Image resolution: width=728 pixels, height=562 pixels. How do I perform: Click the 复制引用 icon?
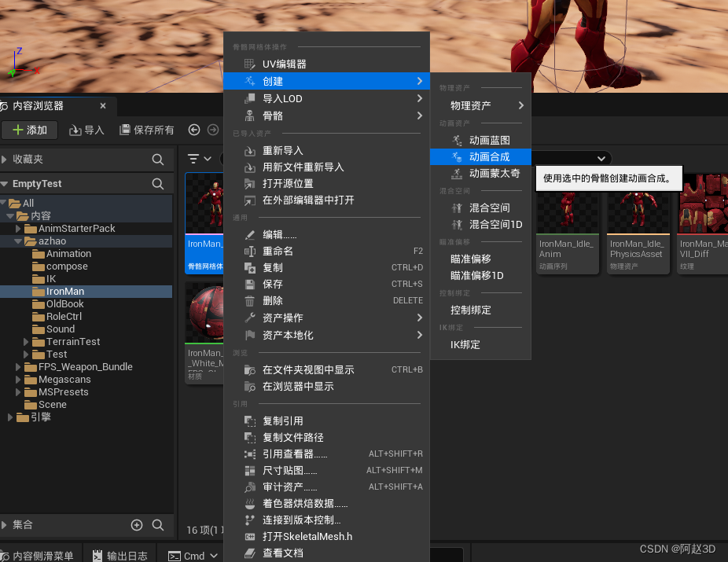tap(250, 421)
